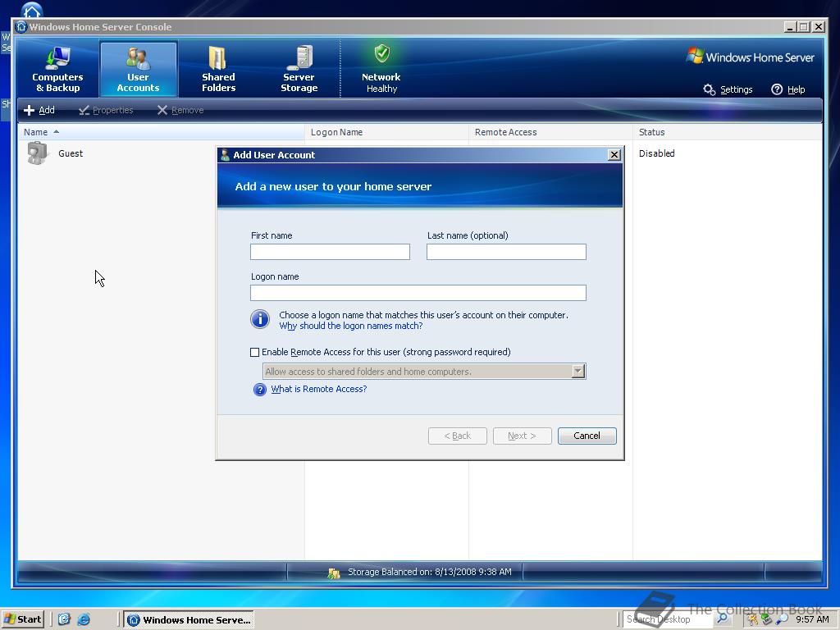Select the Guest account name text
Screen dimensions: 840x630
(x=71, y=153)
